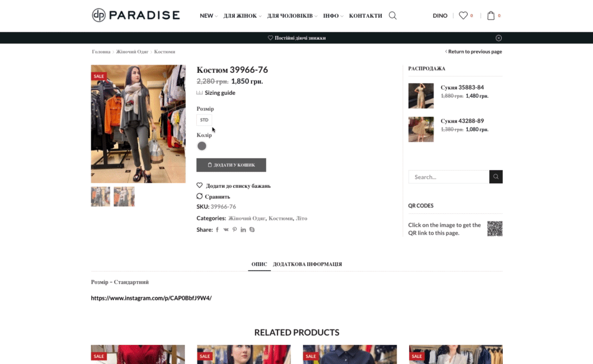Open the search magnifier in header
The image size is (593, 364).
393,15
